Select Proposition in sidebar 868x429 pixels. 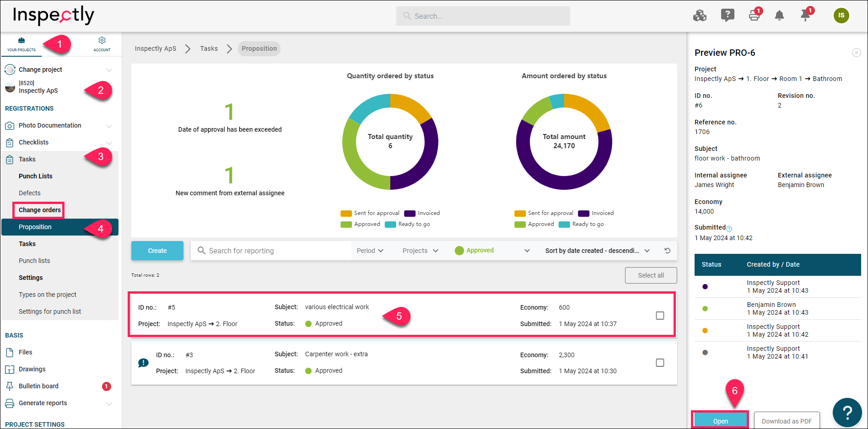click(x=60, y=227)
